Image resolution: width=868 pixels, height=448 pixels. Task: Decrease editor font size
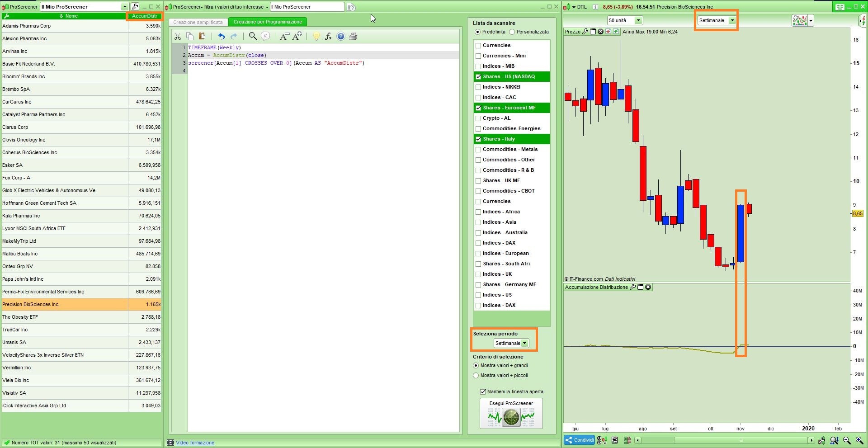coord(284,37)
